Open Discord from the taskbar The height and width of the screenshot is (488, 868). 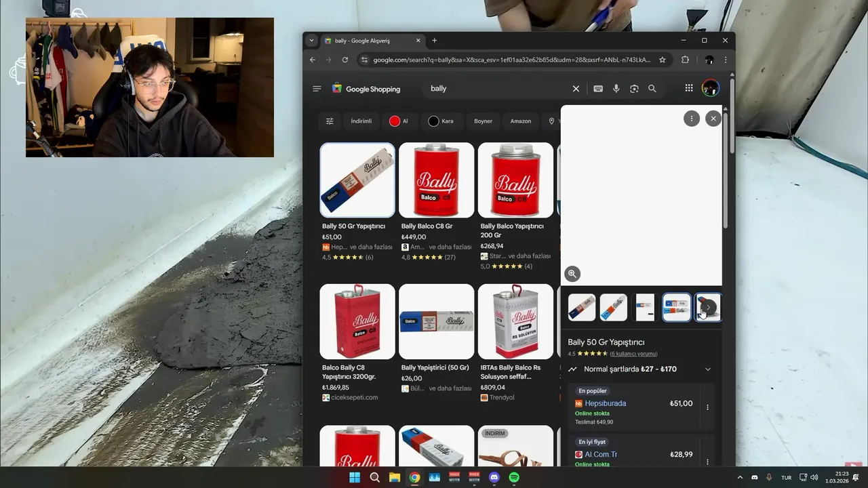(x=494, y=477)
